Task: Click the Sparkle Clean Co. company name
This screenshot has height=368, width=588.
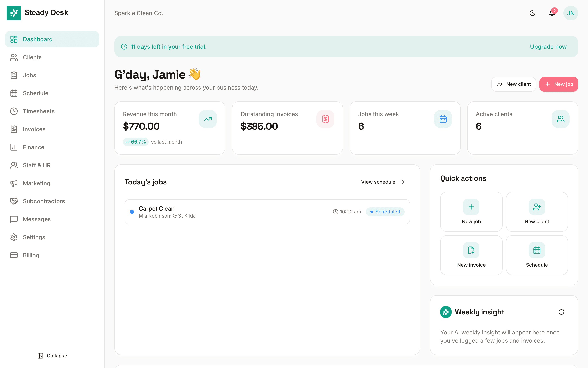Action: [139, 13]
